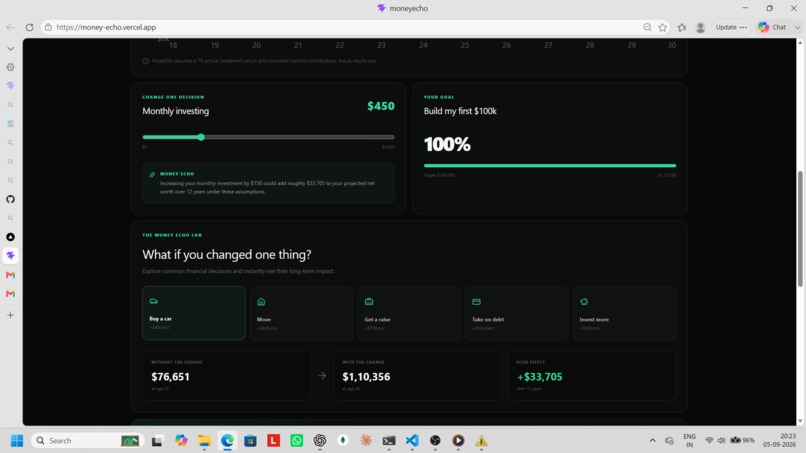Open the Windows Start menu
806x453 pixels.
point(17,441)
